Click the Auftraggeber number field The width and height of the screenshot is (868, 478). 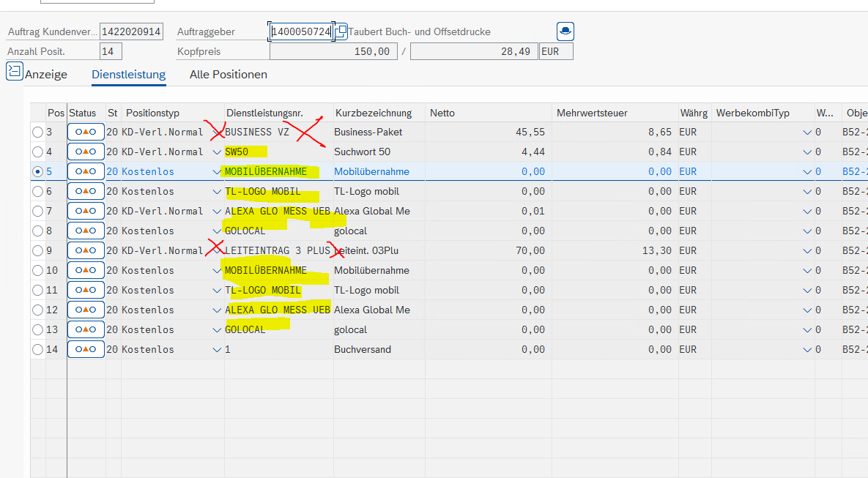[x=302, y=31]
